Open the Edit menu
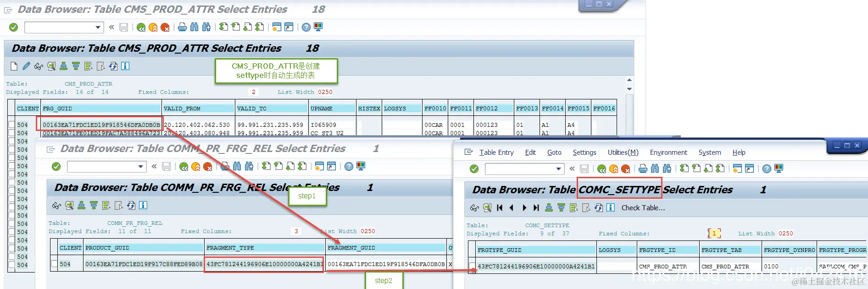The height and width of the screenshot is (289, 868). [530, 153]
